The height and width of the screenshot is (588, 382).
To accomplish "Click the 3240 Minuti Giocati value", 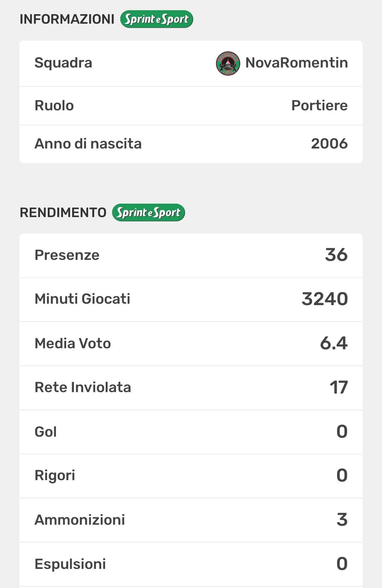I will click(324, 299).
